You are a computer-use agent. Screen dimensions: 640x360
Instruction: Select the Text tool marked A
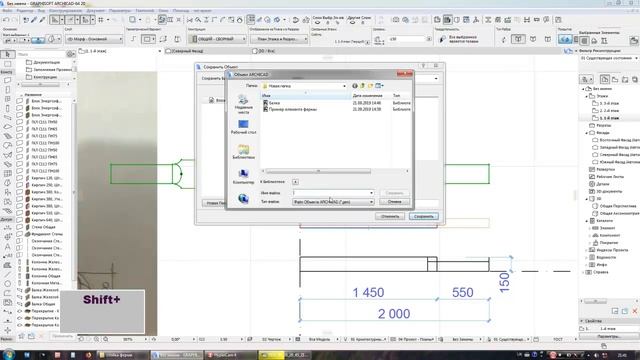tap(7, 247)
